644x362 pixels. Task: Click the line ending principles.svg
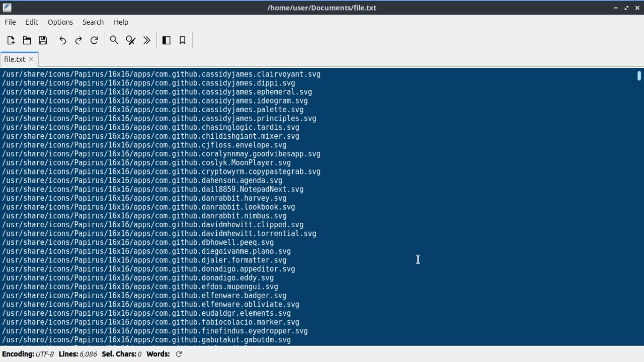[x=159, y=119]
